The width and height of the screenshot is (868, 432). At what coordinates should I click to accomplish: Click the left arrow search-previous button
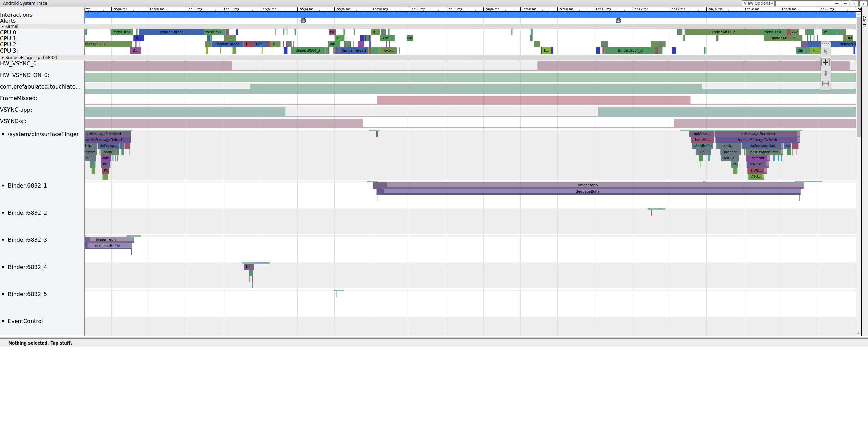pos(837,3)
